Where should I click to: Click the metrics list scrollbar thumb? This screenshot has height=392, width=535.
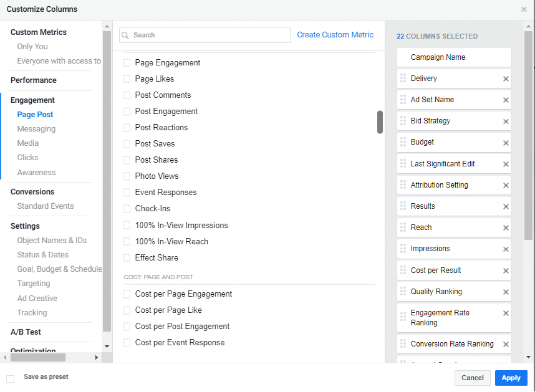[x=380, y=122]
